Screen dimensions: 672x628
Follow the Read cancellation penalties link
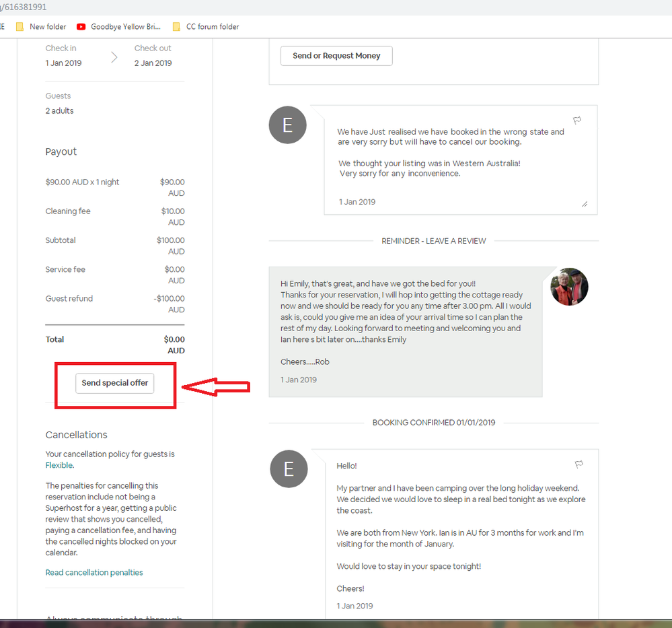94,573
